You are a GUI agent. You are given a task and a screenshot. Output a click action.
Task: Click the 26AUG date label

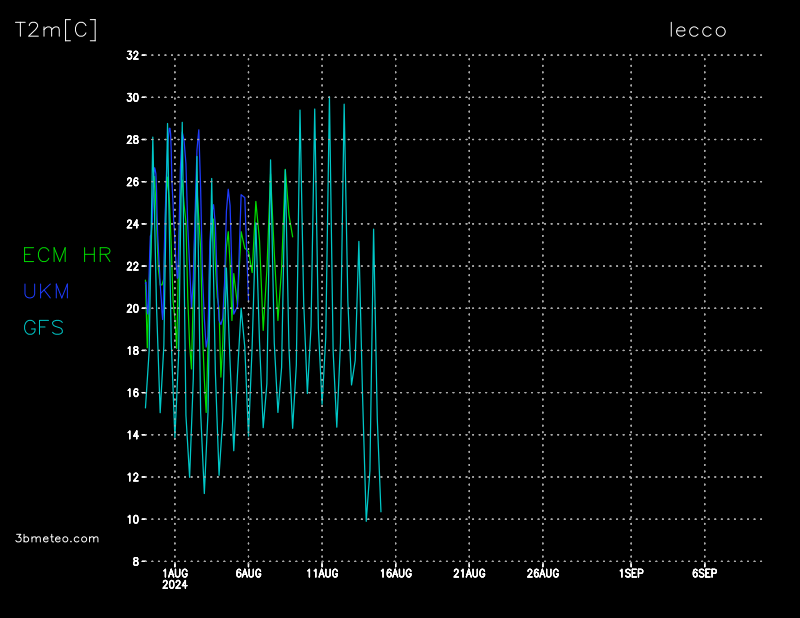click(x=542, y=573)
